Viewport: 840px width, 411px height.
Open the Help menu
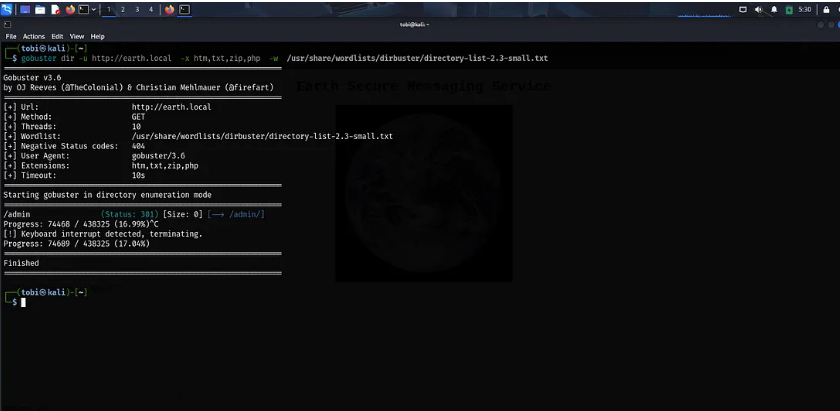98,36
